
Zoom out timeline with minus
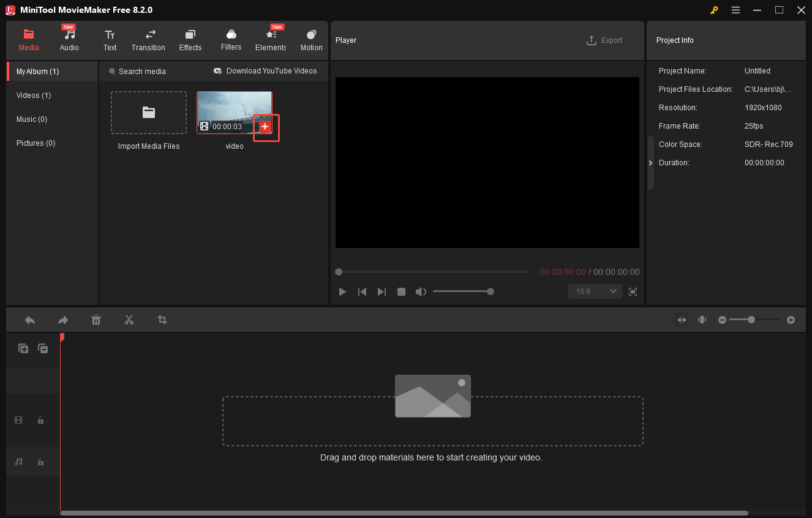click(723, 320)
